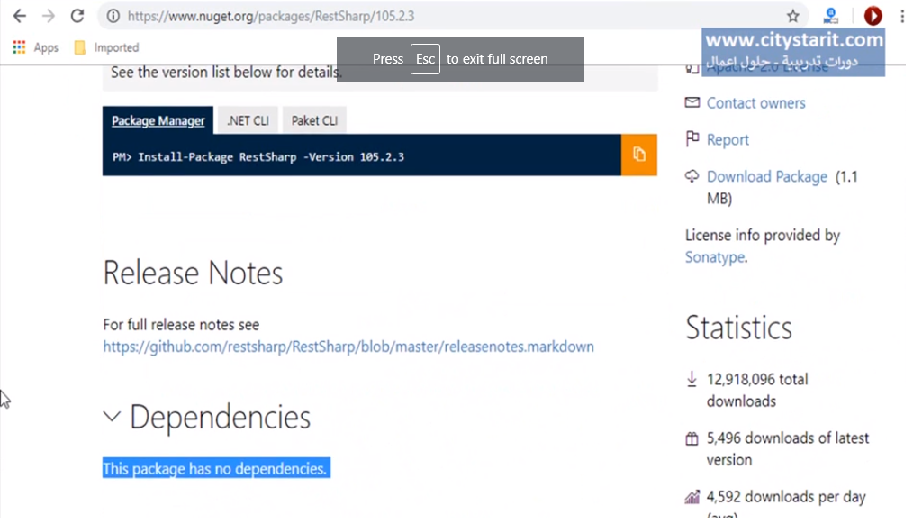Select the Package Manager tab
This screenshot has height=518, width=906.
click(158, 121)
